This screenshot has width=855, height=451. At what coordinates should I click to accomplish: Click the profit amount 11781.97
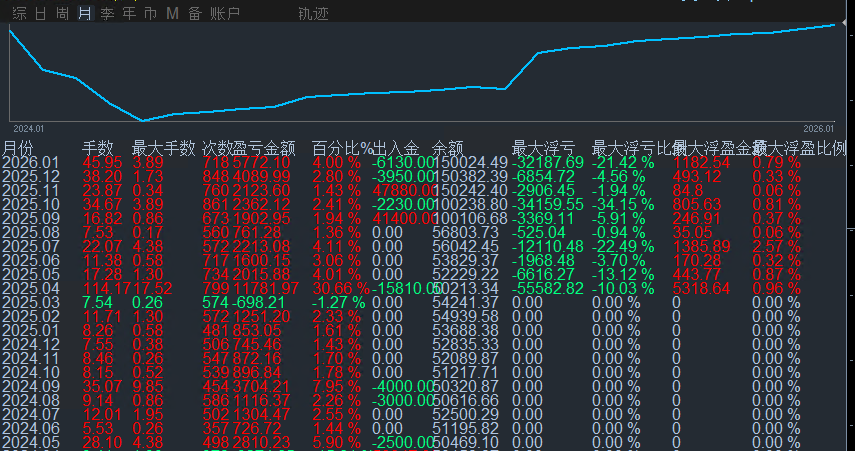pyautogui.click(x=266, y=288)
